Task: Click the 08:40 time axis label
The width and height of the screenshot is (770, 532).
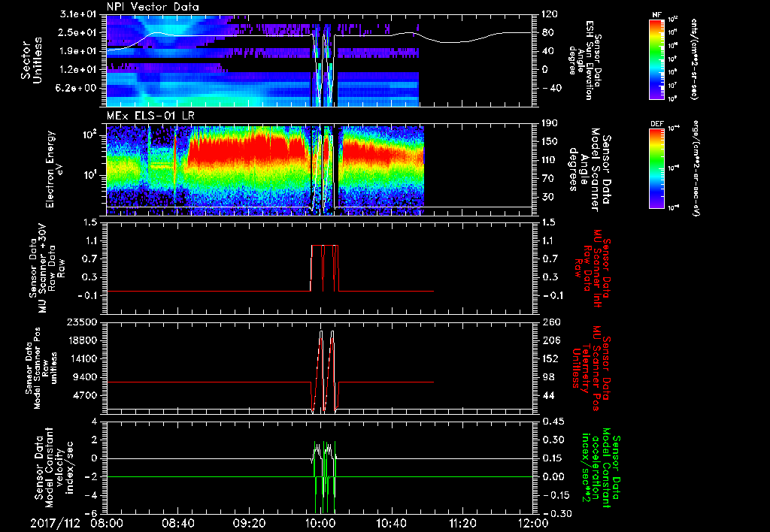Action: tap(177, 523)
